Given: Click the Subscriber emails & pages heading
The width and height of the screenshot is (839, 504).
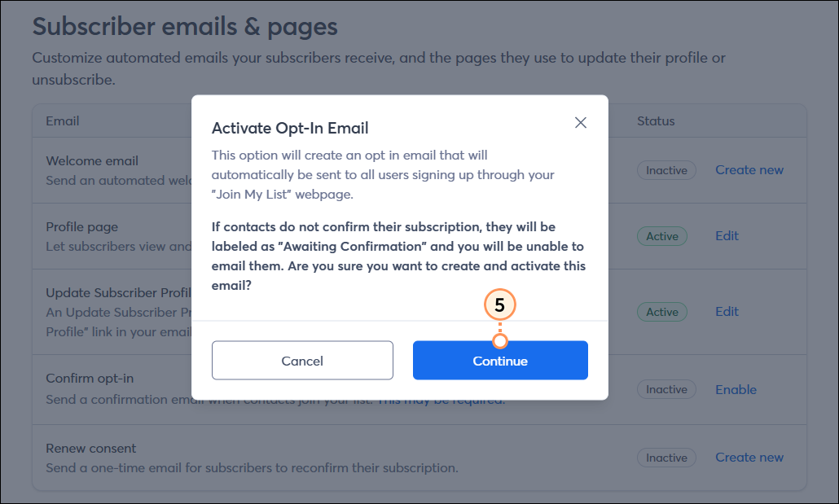Looking at the screenshot, I should click(x=184, y=27).
